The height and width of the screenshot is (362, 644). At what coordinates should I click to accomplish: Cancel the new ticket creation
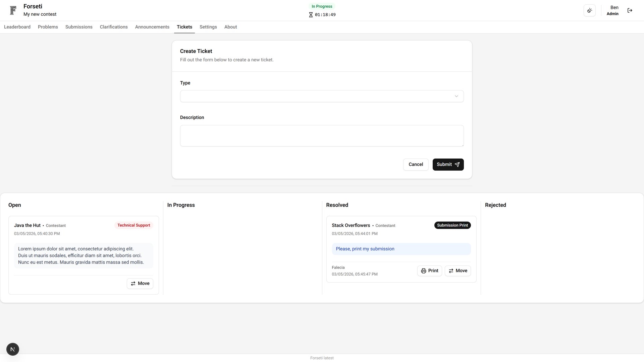pyautogui.click(x=416, y=164)
